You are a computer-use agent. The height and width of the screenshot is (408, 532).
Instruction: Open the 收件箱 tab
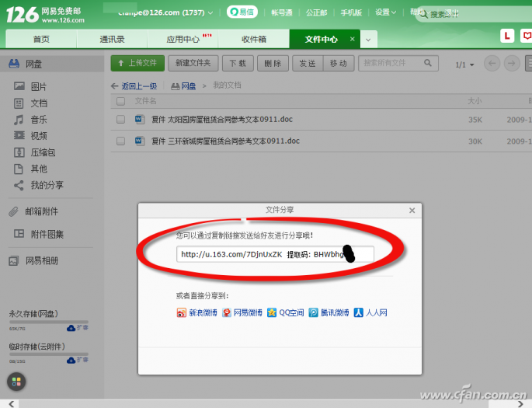coord(253,39)
